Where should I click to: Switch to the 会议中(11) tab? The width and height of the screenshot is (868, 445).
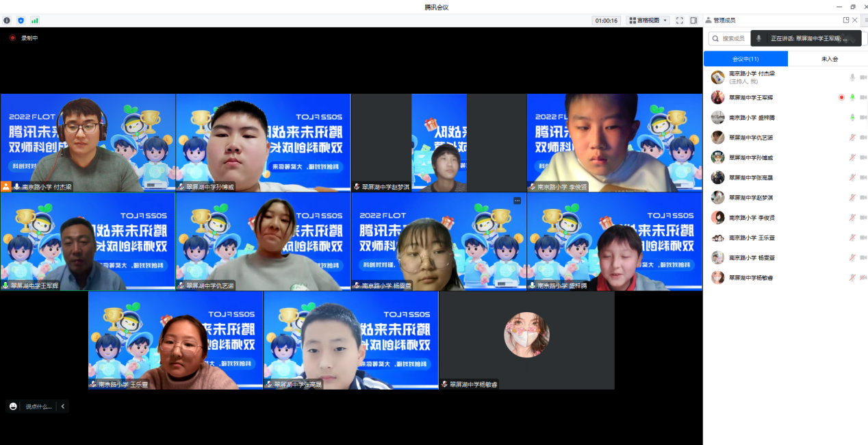coord(745,59)
